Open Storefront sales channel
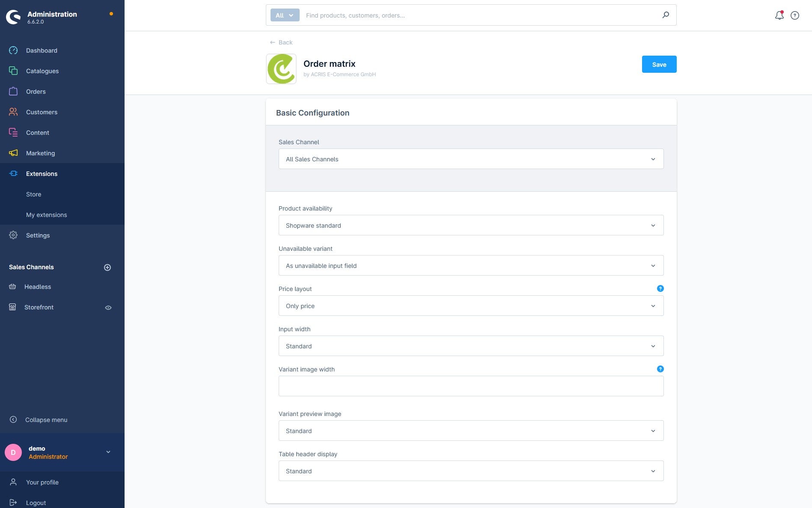812x508 pixels. point(39,307)
